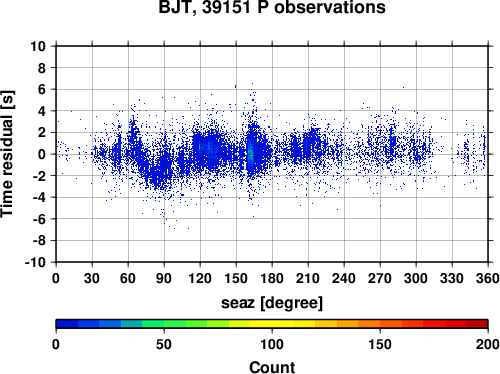The height and width of the screenshot is (374, 500).
Task: Click the x-axis tick label 360
Action: click(x=488, y=278)
